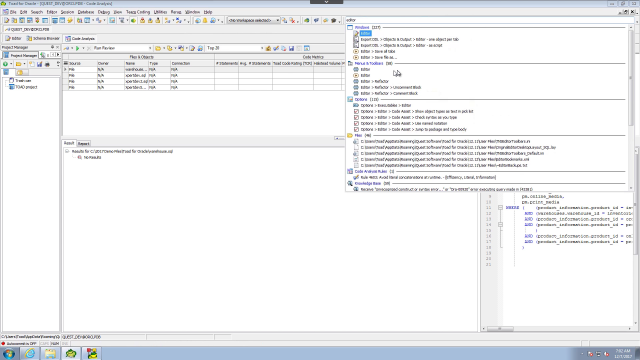This screenshot has width=640, height=360.
Task: Toggle 'Jump to package and type body' option
Action: coord(356,129)
